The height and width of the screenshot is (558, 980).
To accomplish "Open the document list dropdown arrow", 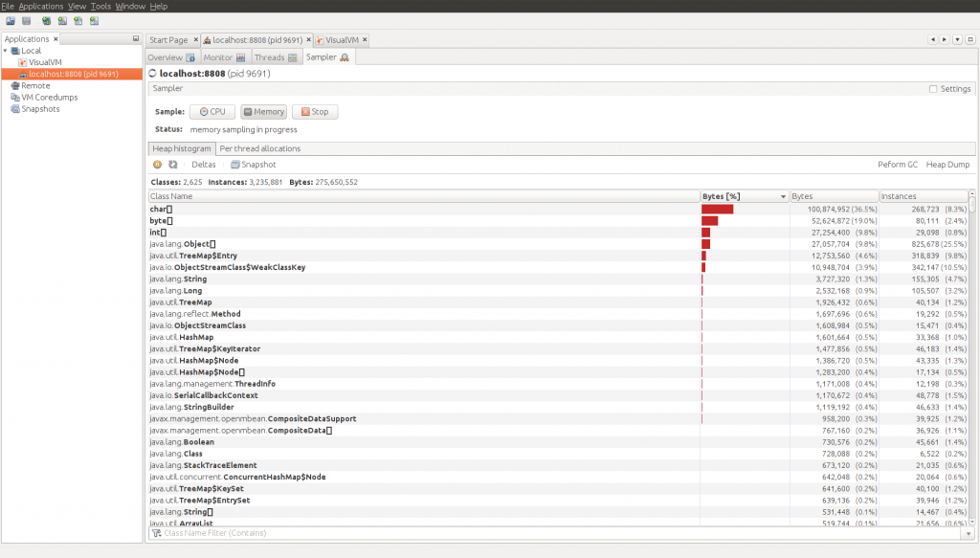I will (957, 39).
